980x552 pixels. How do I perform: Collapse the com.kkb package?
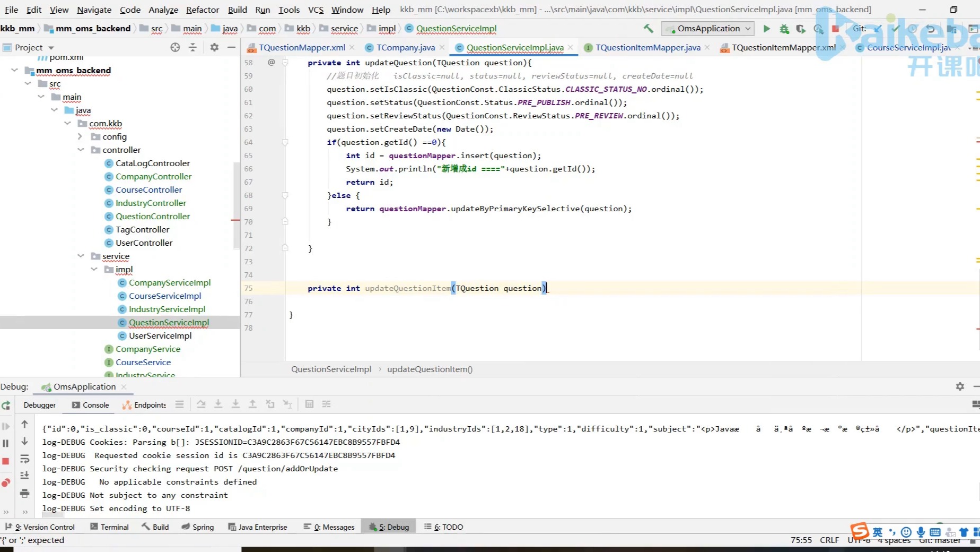pyautogui.click(x=67, y=123)
